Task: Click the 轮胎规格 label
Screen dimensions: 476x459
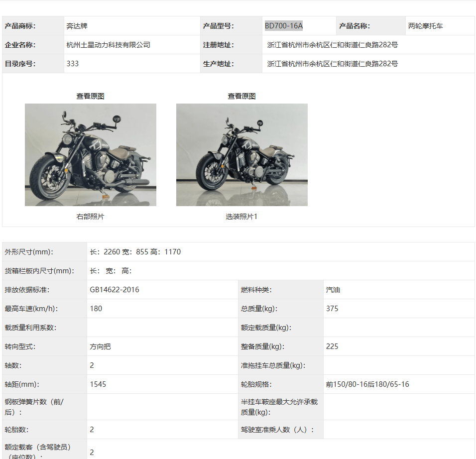Action: (256, 384)
